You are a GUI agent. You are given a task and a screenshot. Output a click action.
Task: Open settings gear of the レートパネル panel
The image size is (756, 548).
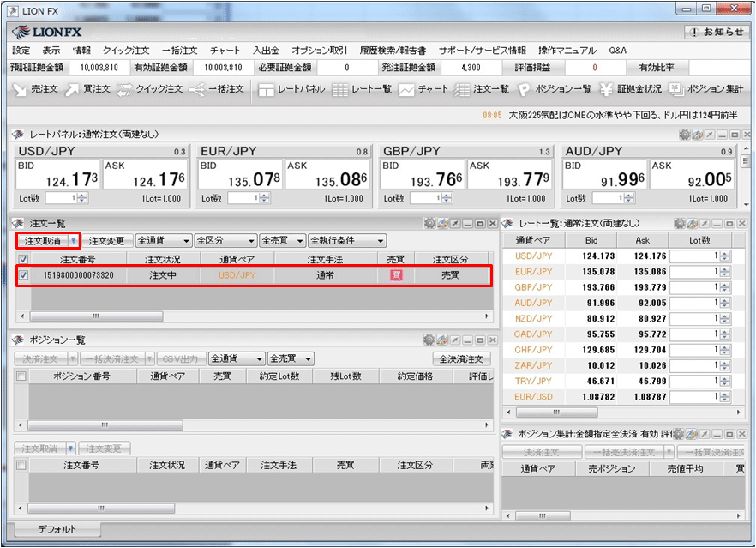point(684,135)
